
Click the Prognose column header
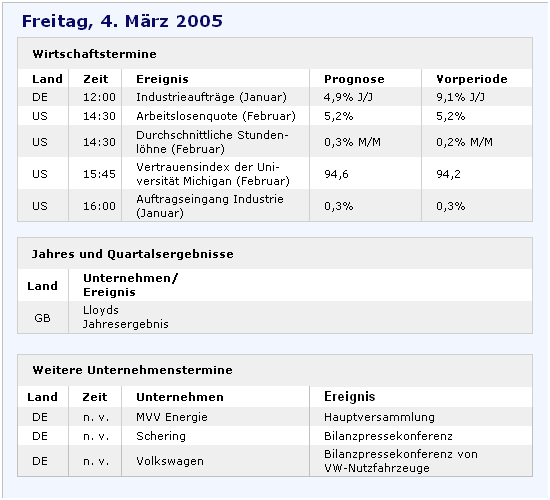point(354,79)
